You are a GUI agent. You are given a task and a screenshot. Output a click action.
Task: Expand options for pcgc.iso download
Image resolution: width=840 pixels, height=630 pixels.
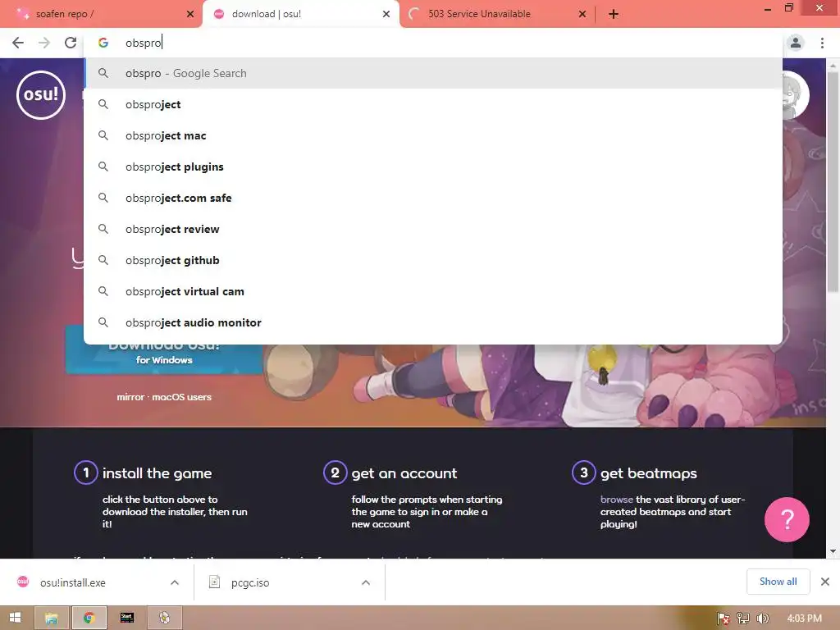(366, 582)
